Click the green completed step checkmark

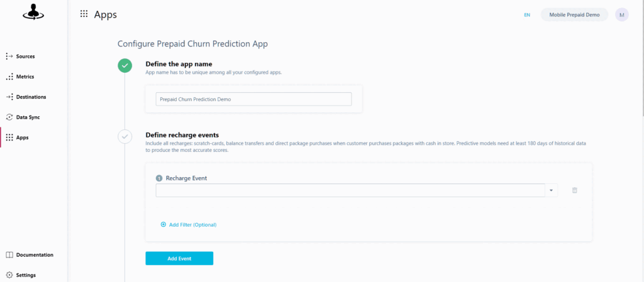click(x=125, y=65)
